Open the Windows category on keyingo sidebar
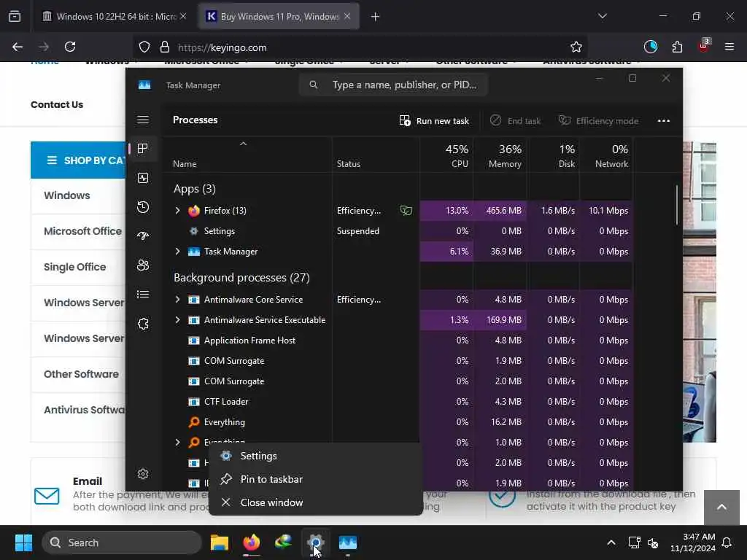747x560 pixels. point(66,195)
